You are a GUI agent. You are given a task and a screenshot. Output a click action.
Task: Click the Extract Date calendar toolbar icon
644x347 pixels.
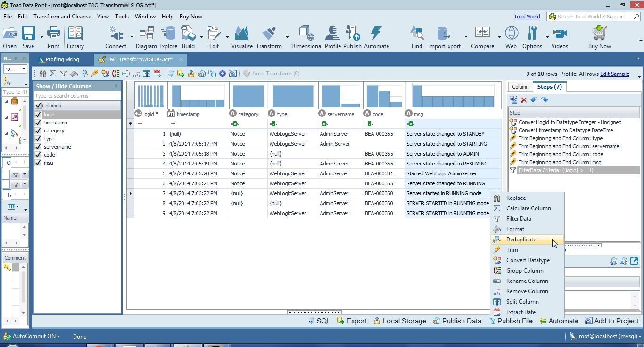(157, 74)
